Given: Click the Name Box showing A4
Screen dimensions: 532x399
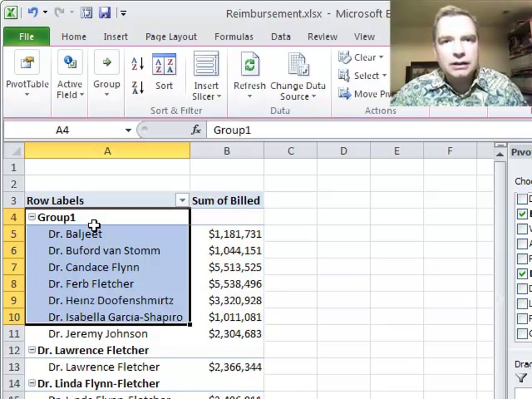Looking at the screenshot, I should pos(63,130).
